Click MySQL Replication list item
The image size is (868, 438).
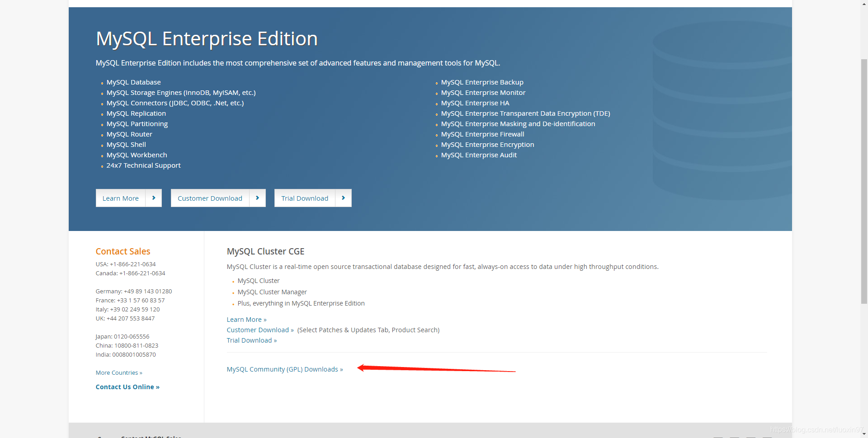click(x=137, y=113)
